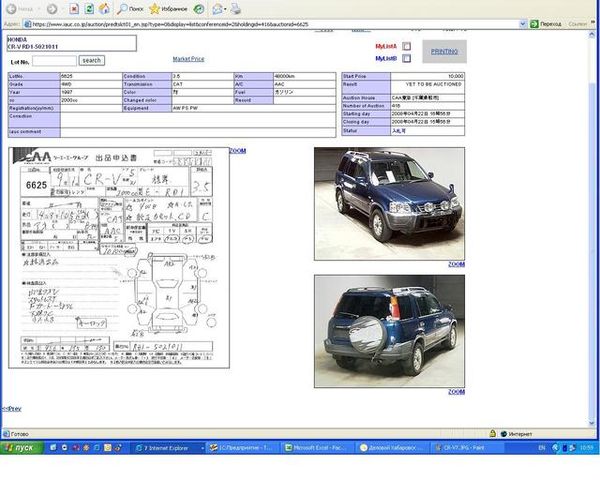
Task: Click ZOOM link under front car photo
Action: 456,264
